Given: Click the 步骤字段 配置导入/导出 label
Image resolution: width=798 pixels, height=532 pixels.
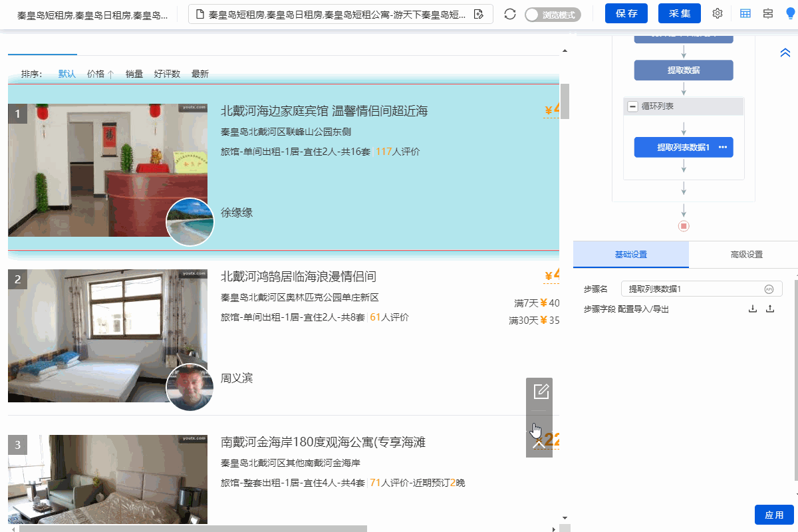Looking at the screenshot, I should [x=626, y=309].
